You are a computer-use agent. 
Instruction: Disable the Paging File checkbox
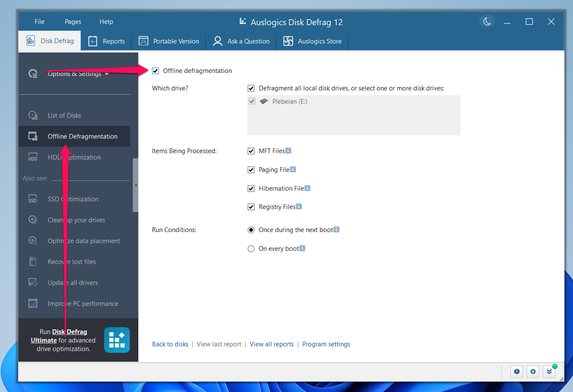click(x=251, y=169)
